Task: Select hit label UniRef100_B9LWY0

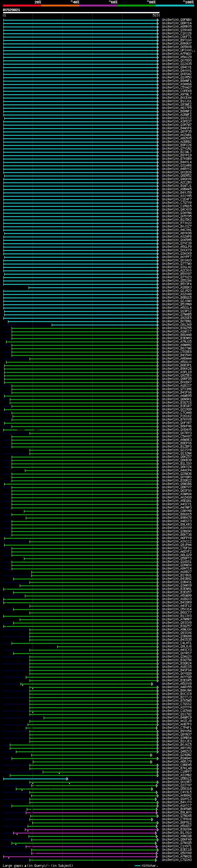Action: coord(177,812)
